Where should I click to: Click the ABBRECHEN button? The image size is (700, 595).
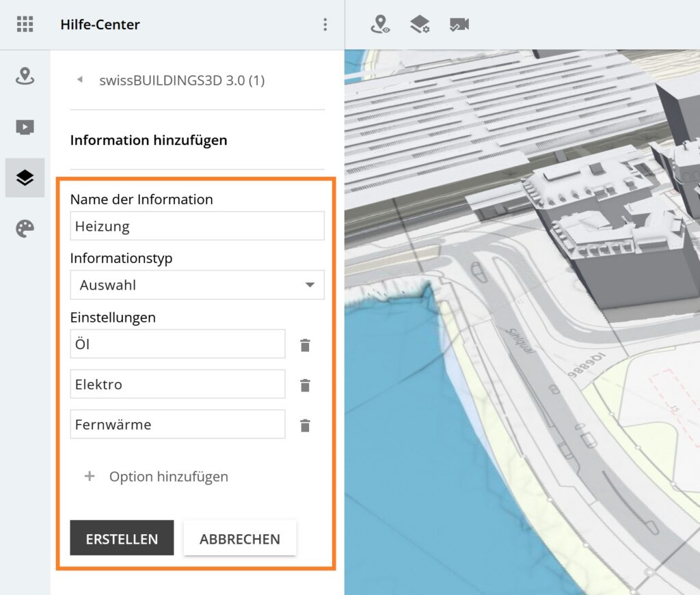239,538
